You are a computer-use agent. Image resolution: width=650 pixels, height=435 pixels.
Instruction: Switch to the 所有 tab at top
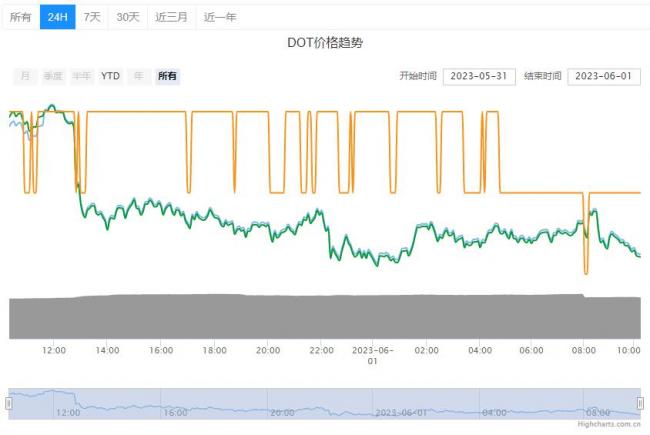[x=20, y=17]
